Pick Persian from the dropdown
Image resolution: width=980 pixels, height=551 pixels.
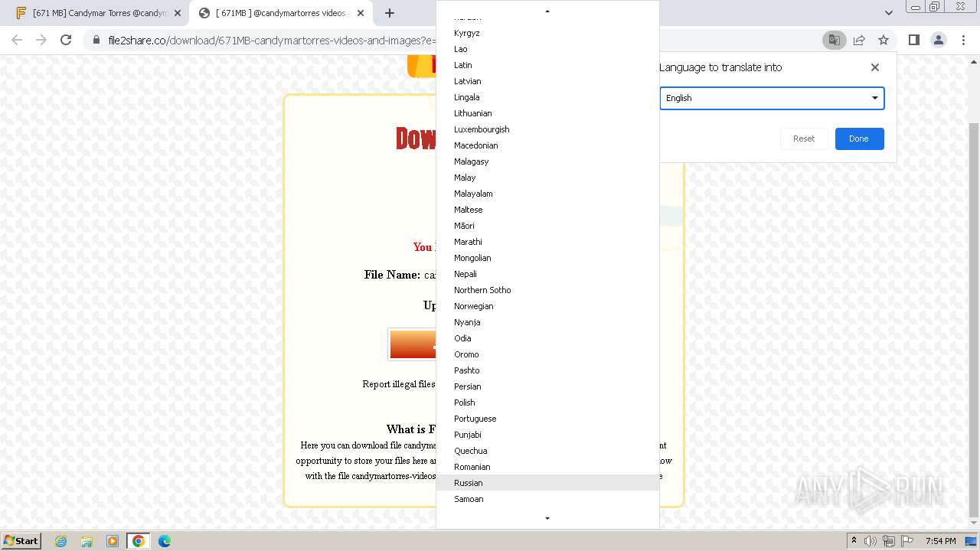click(x=547, y=386)
